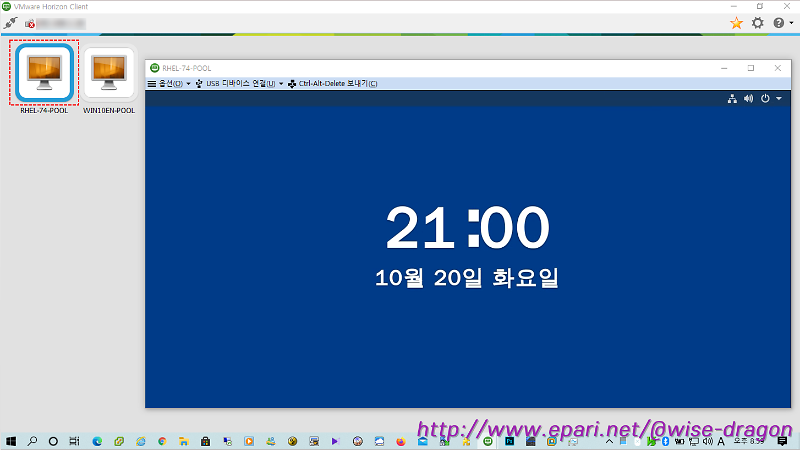Launch Internet Explorer from taskbar
Screen dimensions: 800x450
(x=140, y=441)
